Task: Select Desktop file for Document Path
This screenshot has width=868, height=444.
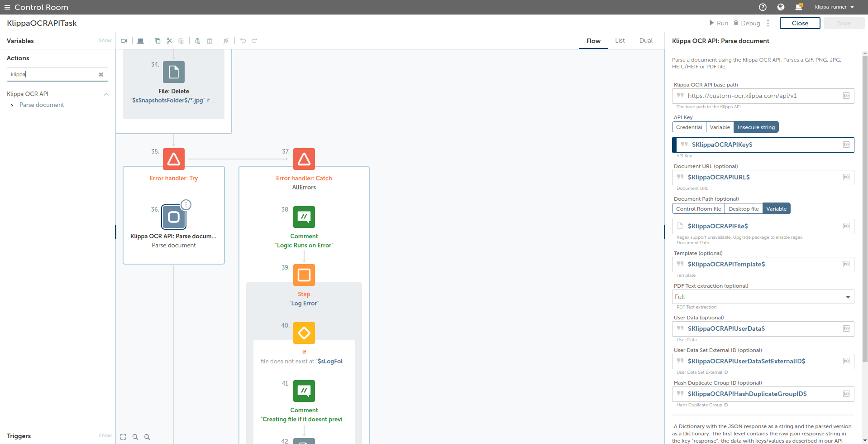Action: pyautogui.click(x=744, y=209)
